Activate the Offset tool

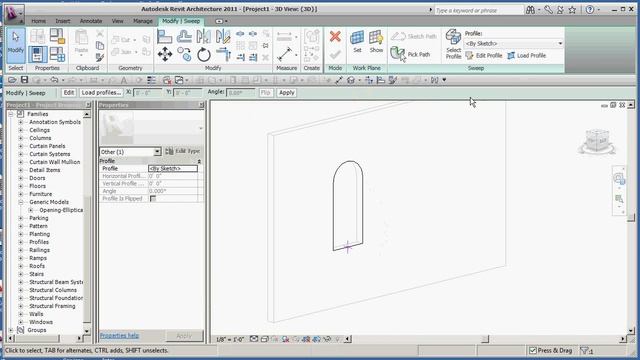tap(184, 37)
